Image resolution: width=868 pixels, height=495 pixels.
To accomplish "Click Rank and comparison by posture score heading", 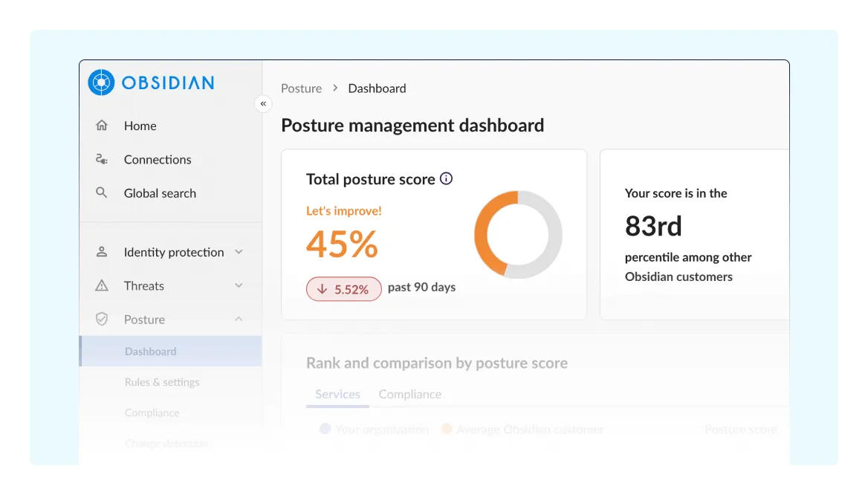I will [x=437, y=363].
